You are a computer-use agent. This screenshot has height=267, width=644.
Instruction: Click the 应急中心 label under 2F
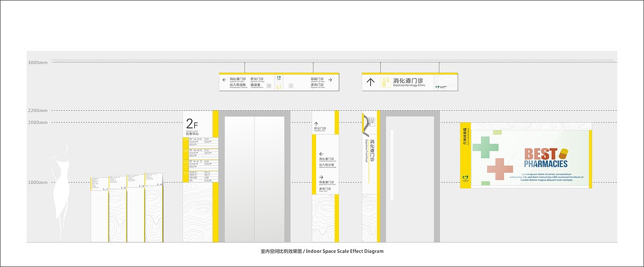pyautogui.click(x=192, y=134)
